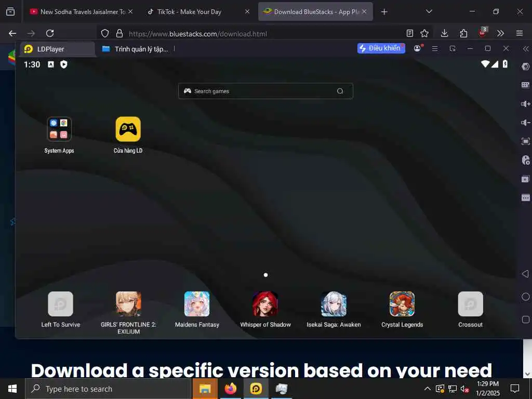Open the Windows Start menu

[12, 389]
